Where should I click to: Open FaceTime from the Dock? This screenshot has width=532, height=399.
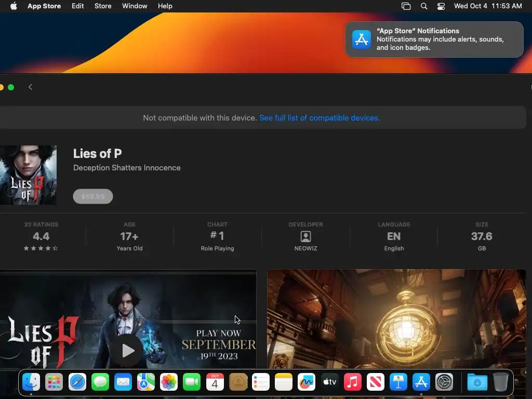(x=192, y=382)
